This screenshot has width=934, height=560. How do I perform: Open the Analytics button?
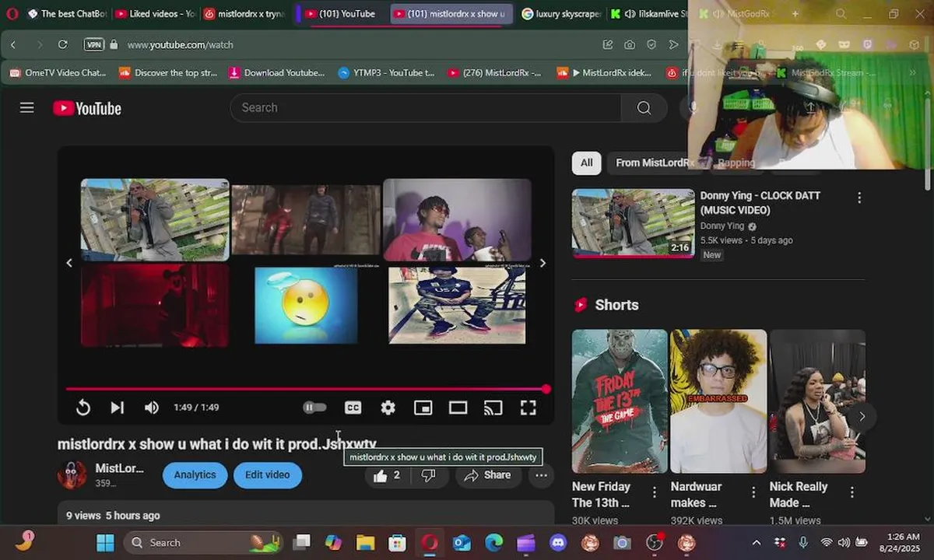(x=195, y=475)
